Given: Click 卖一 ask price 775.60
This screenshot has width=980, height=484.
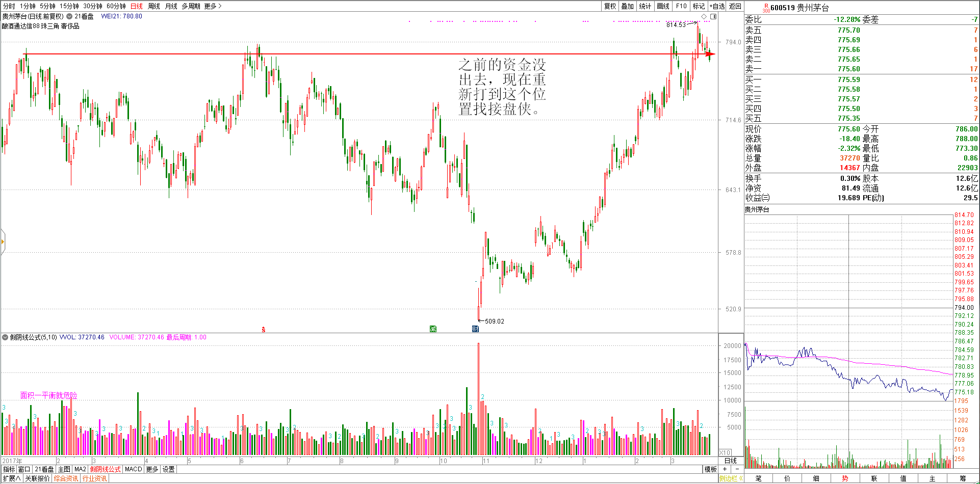Looking at the screenshot, I should (848, 69).
